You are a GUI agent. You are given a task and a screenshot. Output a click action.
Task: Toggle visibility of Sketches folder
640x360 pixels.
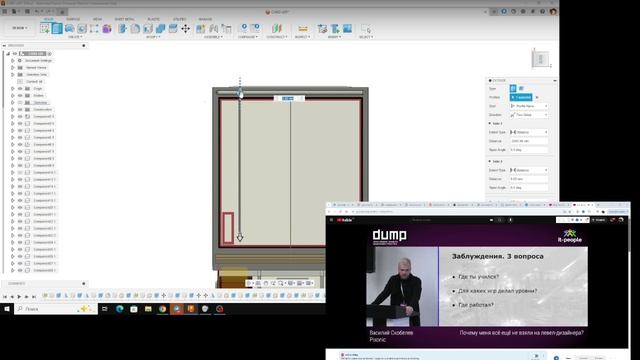click(x=20, y=102)
